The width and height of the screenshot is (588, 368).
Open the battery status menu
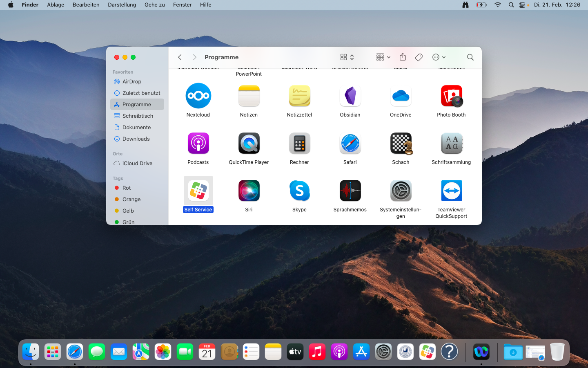(481, 5)
